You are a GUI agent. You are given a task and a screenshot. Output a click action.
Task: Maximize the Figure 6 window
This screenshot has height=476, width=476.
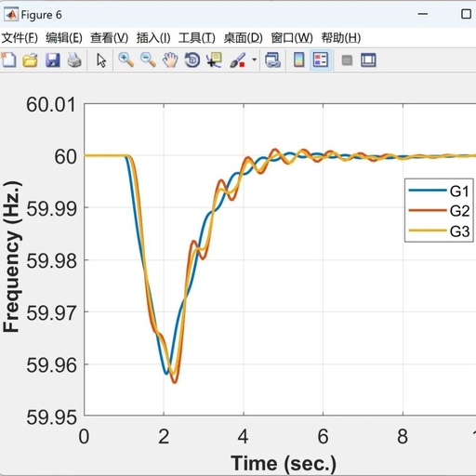tap(466, 14)
